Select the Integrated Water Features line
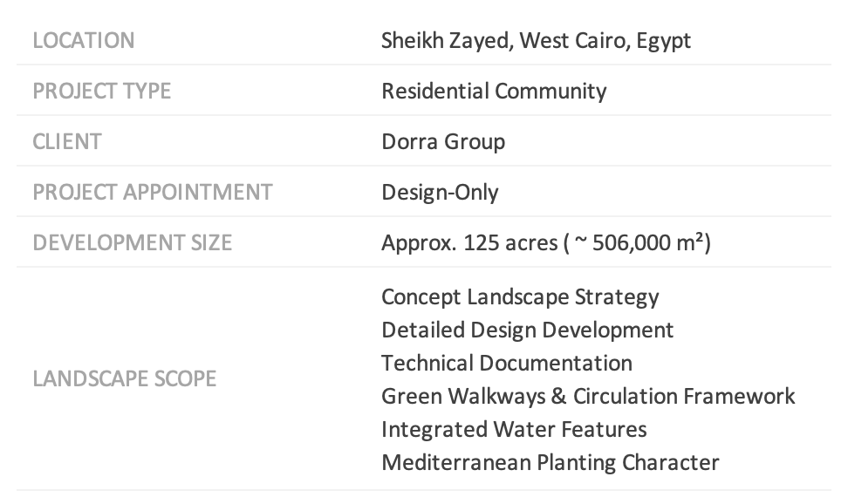The width and height of the screenshot is (848, 504). pyautogui.click(x=514, y=430)
